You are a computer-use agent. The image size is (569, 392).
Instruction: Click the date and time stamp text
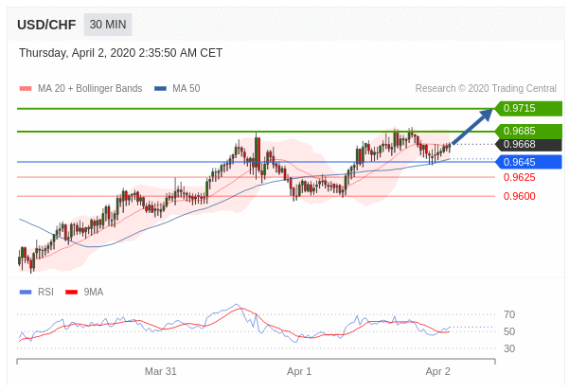click(x=120, y=53)
